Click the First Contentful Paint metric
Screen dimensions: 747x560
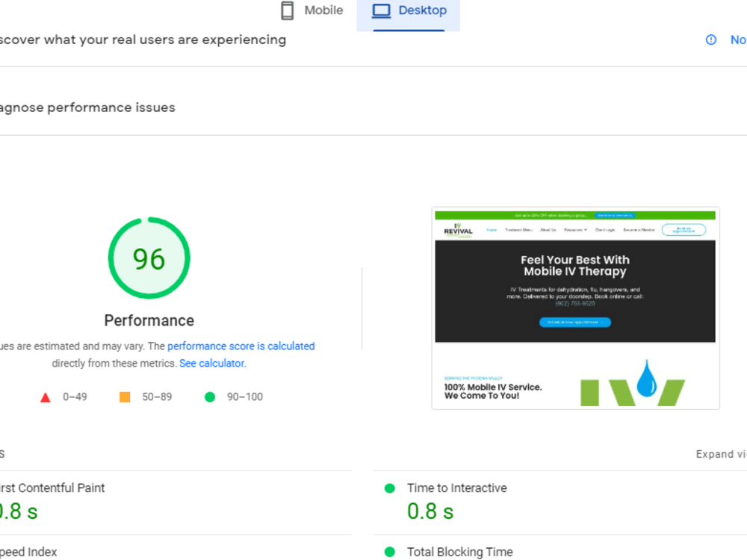tap(52, 488)
